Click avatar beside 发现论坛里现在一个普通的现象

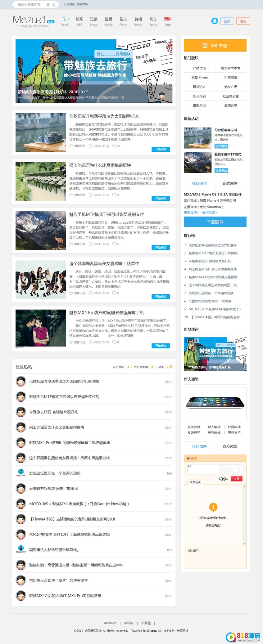pos(21,473)
